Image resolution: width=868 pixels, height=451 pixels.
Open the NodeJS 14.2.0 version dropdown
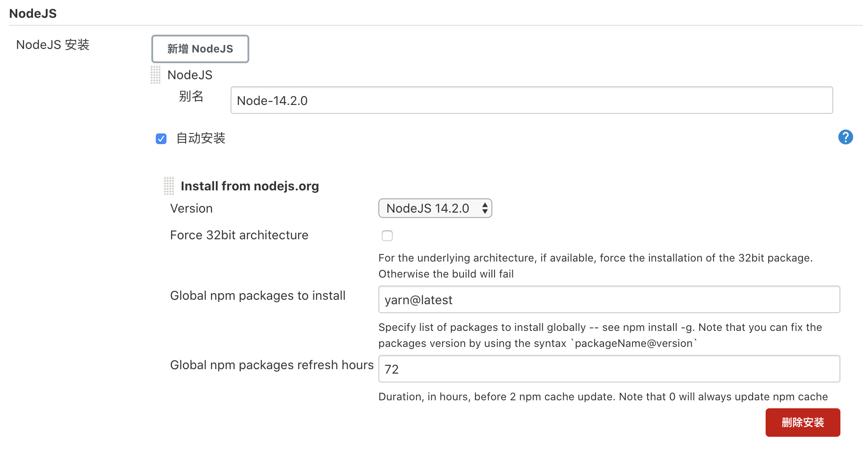click(x=435, y=208)
